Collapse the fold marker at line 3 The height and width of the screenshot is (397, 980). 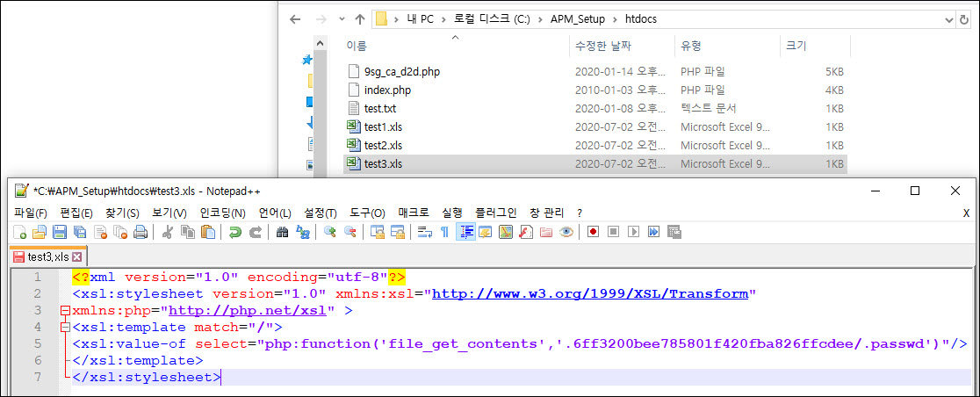(x=64, y=310)
